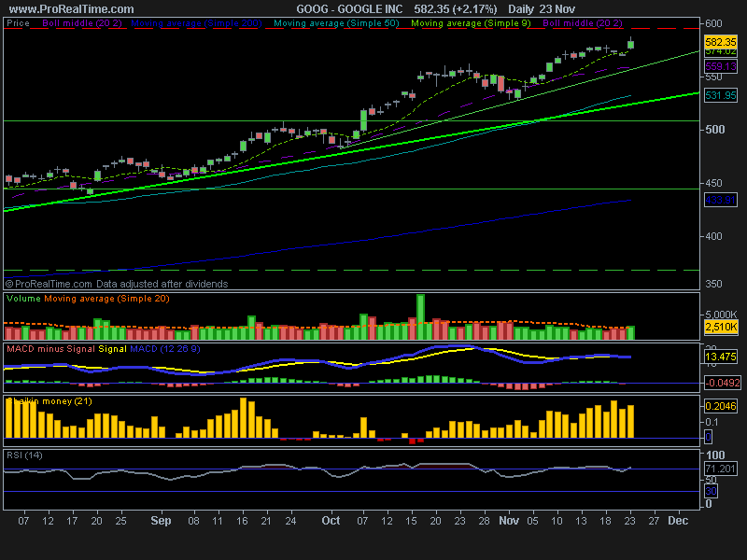The width and height of the screenshot is (747, 560).
Task: Click the 450 price axis label
Action: tap(713, 183)
